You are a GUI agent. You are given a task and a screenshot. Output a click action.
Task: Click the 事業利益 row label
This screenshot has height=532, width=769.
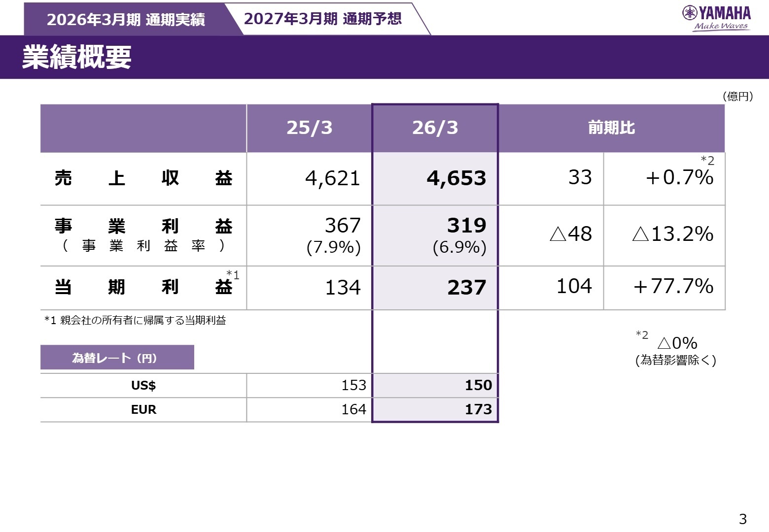coord(143,226)
